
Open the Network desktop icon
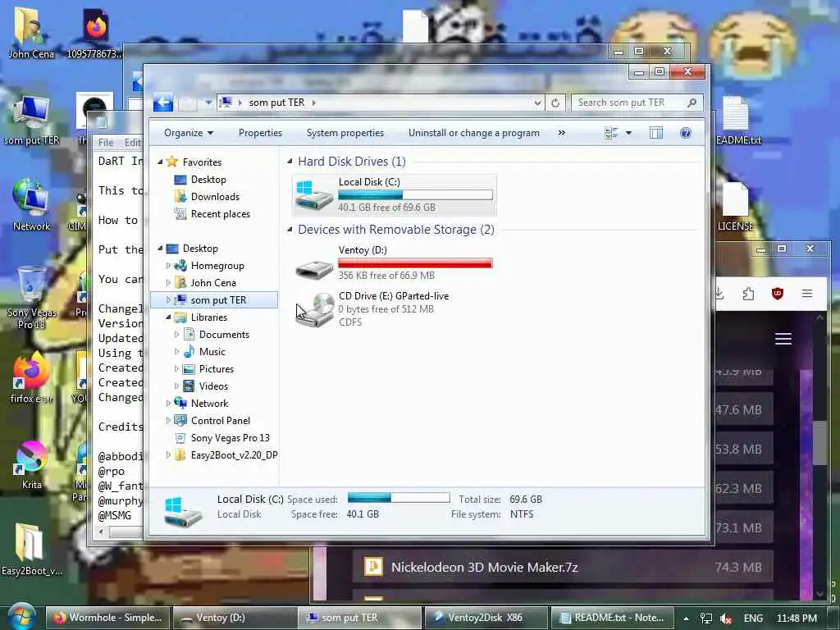pos(31,205)
